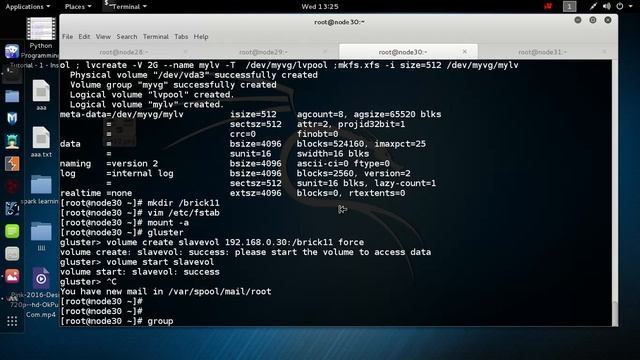Open the red image viewer dock icon
Viewport: 640px width, 360px height.
click(12, 276)
